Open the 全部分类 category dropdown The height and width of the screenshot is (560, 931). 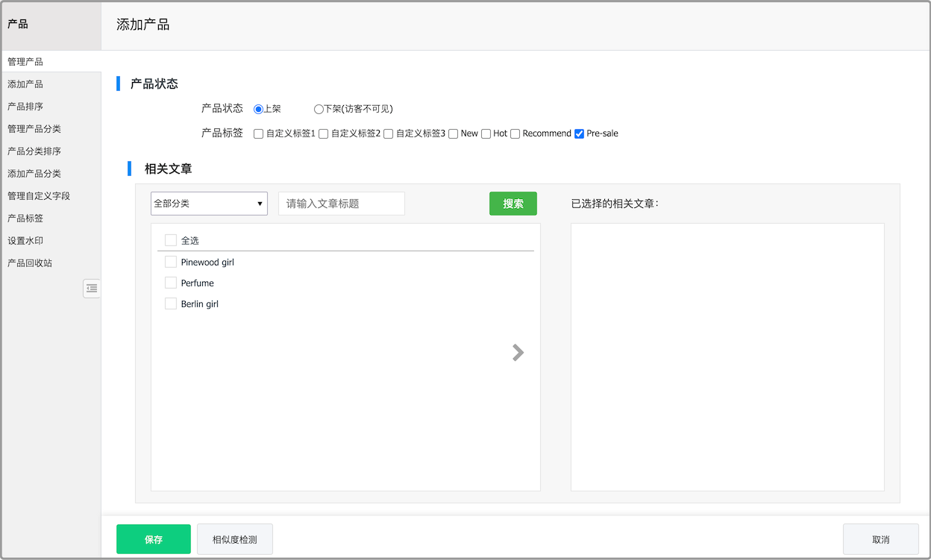209,203
